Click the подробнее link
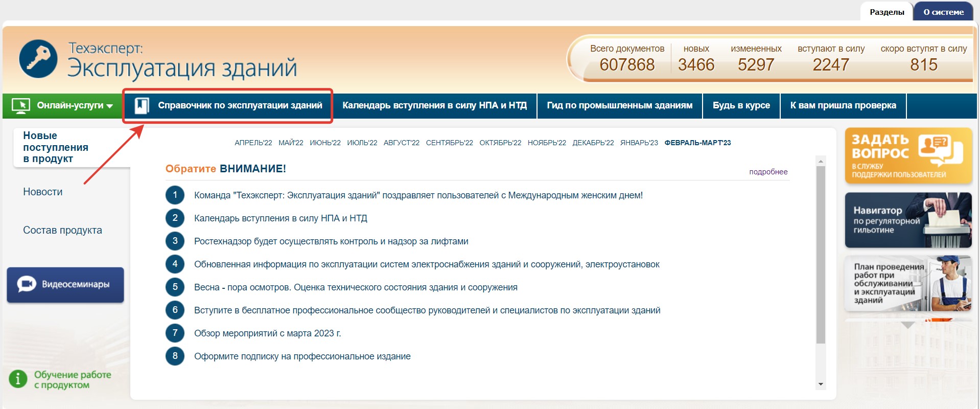Viewport: 980px width, 409px height. tap(768, 172)
